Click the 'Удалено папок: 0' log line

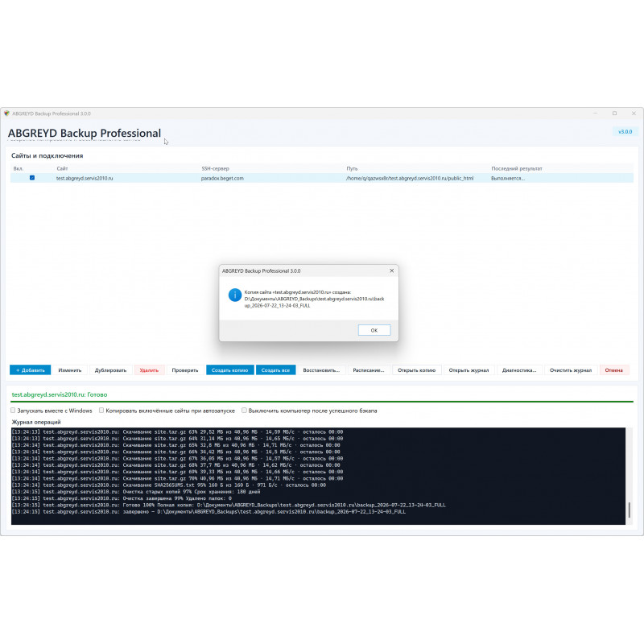[122, 498]
